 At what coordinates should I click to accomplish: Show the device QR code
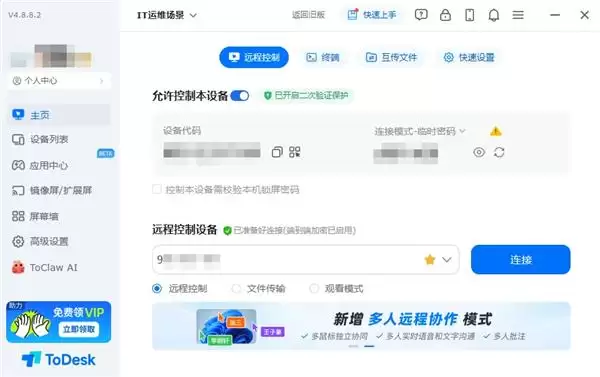(x=295, y=152)
